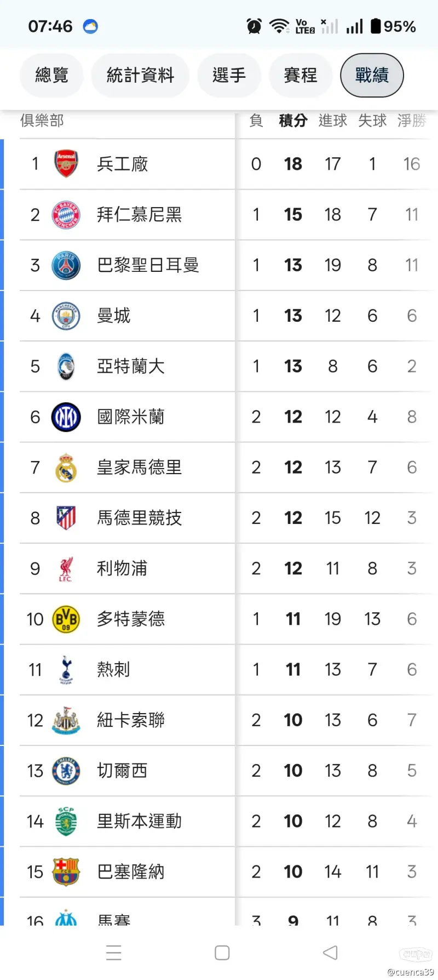The width and height of the screenshot is (438, 980).
Task: Open the 總覽 overview tab
Action: pyautogui.click(x=51, y=75)
